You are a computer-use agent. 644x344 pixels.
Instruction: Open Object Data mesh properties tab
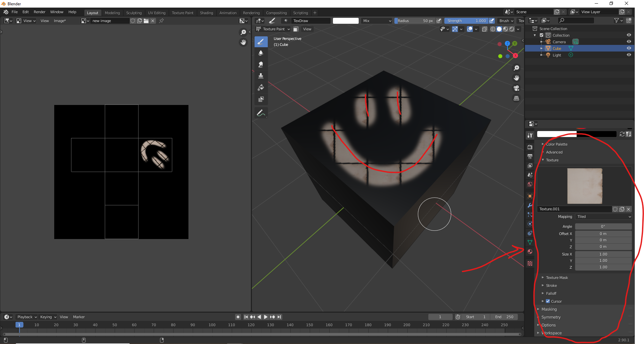click(x=530, y=242)
